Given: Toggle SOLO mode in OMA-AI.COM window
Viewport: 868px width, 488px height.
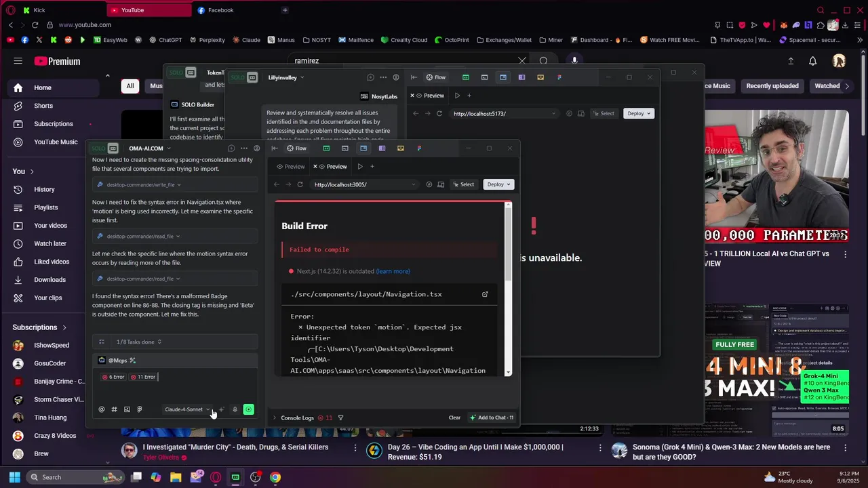Looking at the screenshot, I should tap(105, 148).
